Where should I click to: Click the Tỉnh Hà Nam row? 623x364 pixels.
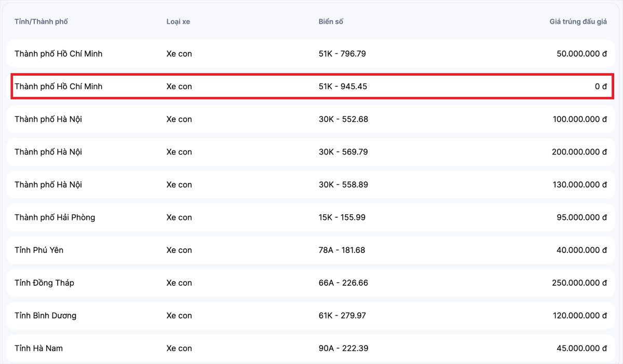[x=310, y=348]
